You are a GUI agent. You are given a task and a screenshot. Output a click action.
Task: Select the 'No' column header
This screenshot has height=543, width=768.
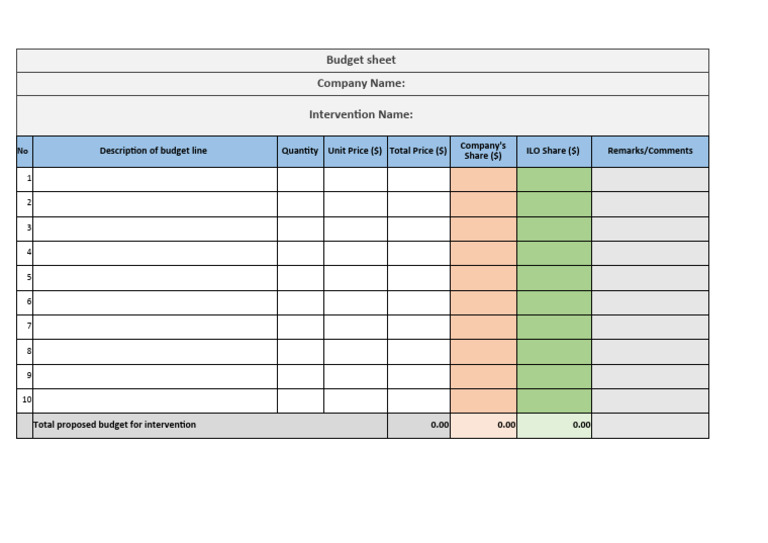click(24, 151)
